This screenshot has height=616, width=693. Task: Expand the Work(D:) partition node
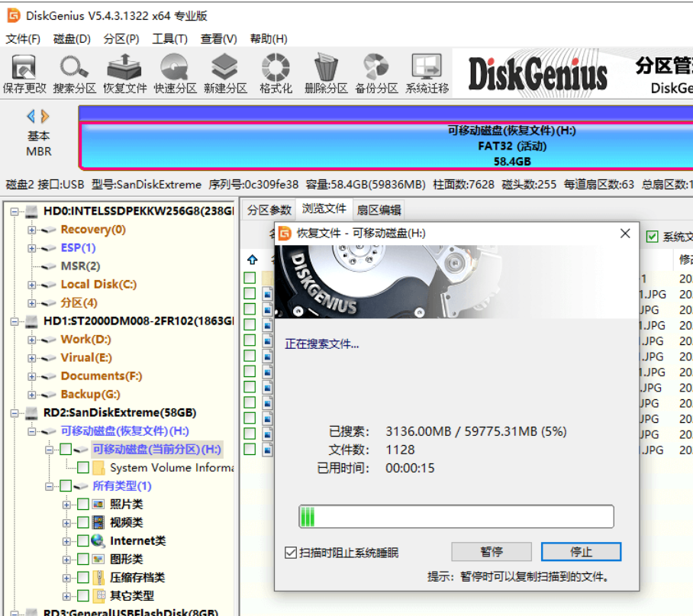(x=32, y=340)
